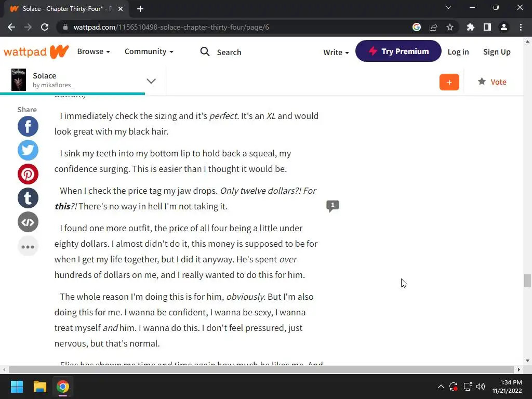This screenshot has height=399, width=532.
Task: Click the Wattpad logo
Action: click(36, 51)
